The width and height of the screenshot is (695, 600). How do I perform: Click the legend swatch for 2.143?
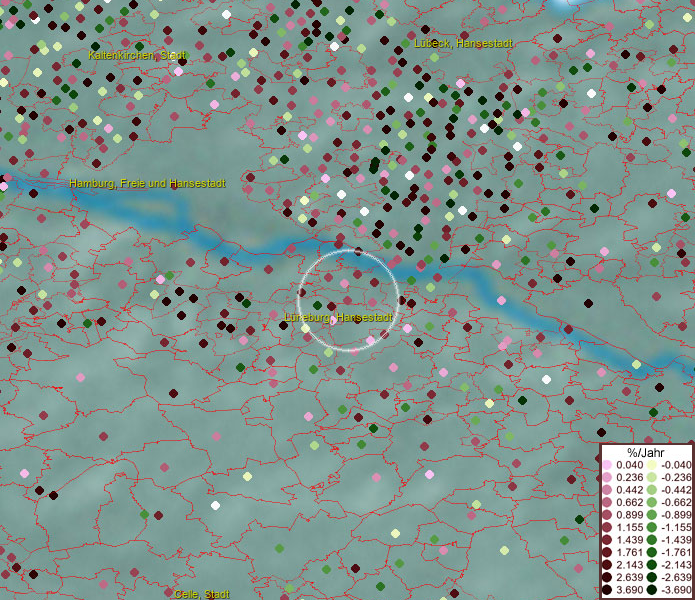coord(607,565)
